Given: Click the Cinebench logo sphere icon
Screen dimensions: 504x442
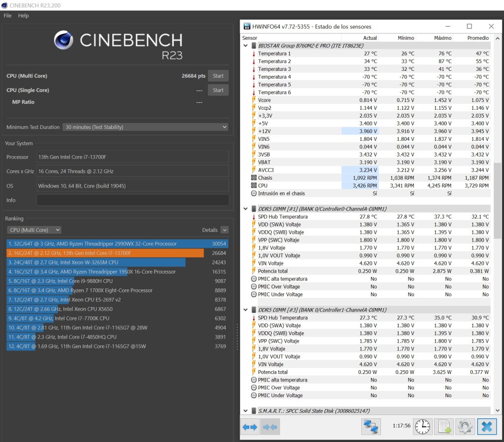Looking at the screenshot, I should (63, 40).
